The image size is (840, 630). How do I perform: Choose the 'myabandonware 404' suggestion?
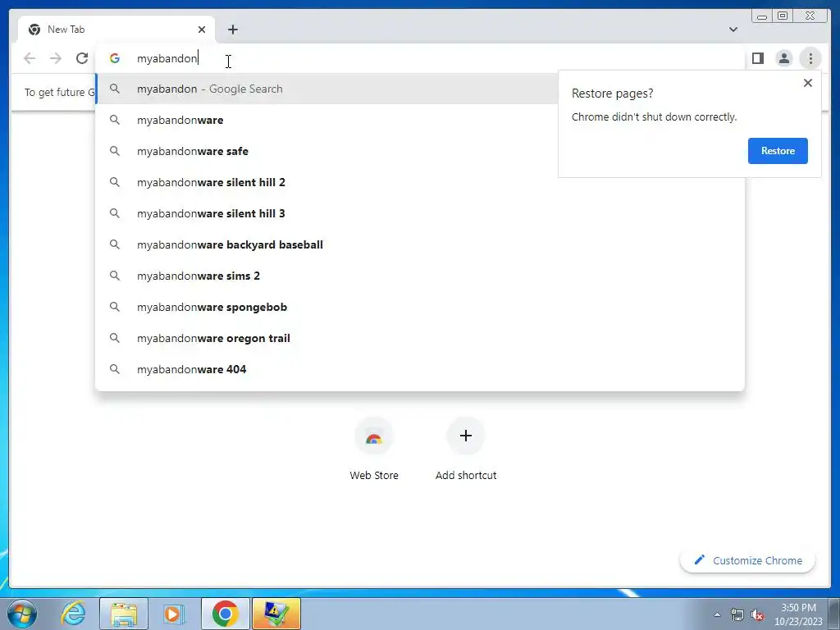pos(420,369)
